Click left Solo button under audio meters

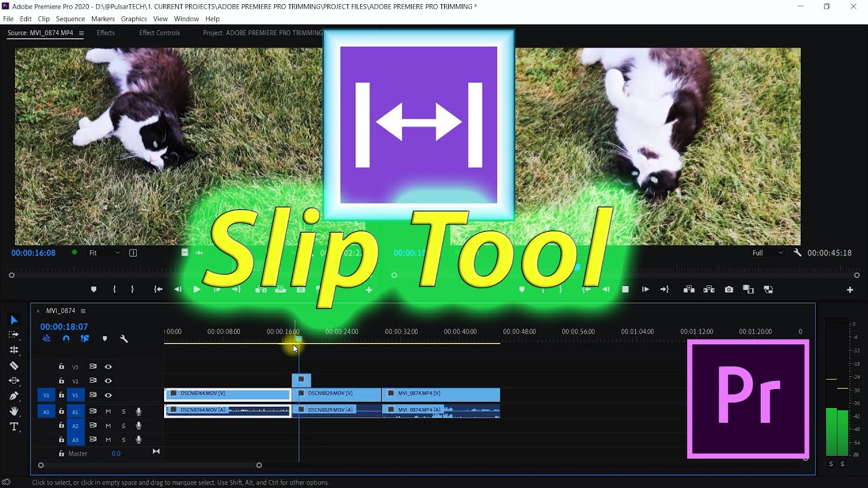tap(831, 464)
